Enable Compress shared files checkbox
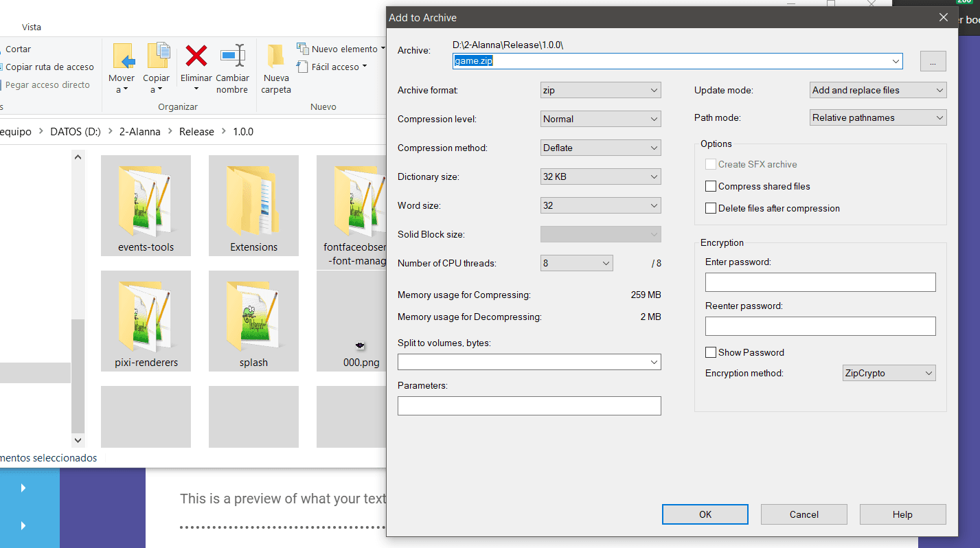980x548 pixels. click(711, 187)
